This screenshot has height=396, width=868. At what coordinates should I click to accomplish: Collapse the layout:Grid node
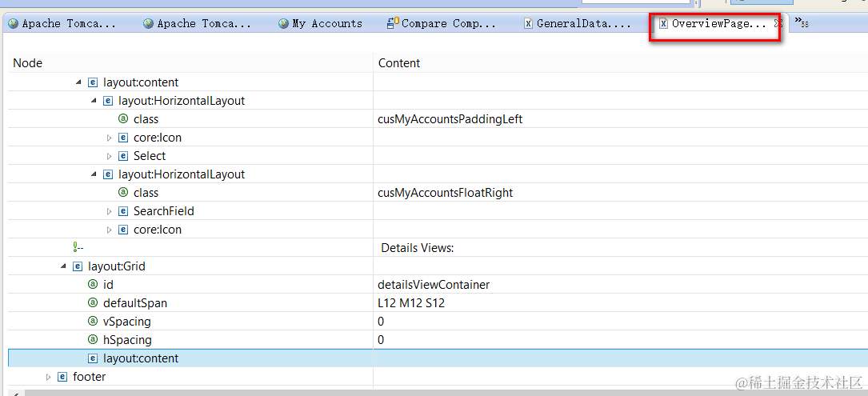(x=63, y=266)
